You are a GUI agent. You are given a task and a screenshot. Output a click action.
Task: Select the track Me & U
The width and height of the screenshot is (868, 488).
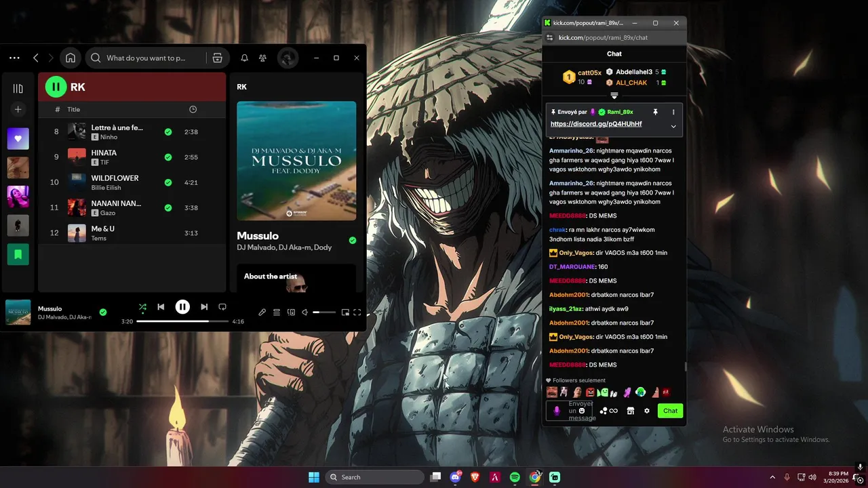click(x=132, y=233)
